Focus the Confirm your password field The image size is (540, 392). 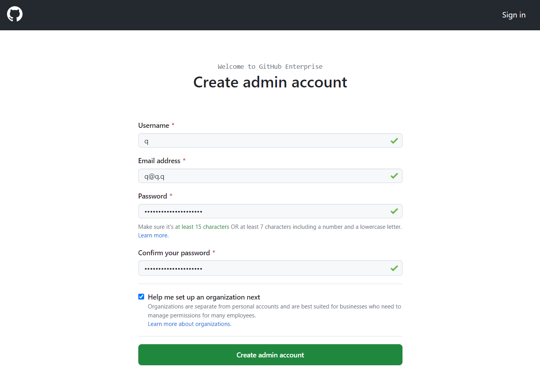[270, 268]
